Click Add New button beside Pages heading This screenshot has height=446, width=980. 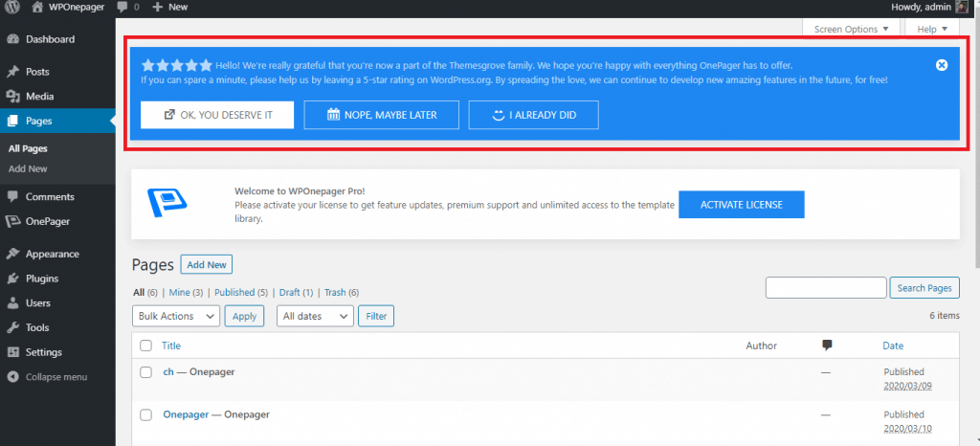click(207, 265)
